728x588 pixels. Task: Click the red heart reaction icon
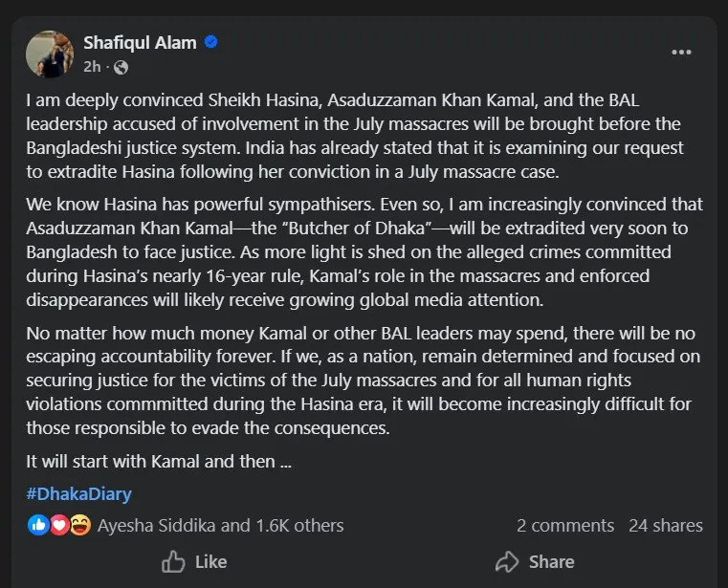(58, 525)
